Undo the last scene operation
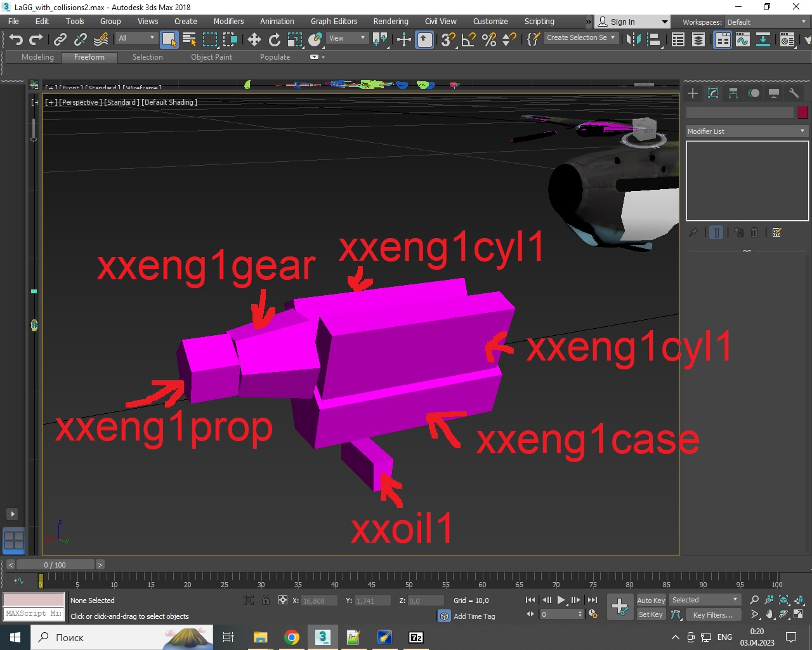The image size is (812, 650). (x=16, y=39)
